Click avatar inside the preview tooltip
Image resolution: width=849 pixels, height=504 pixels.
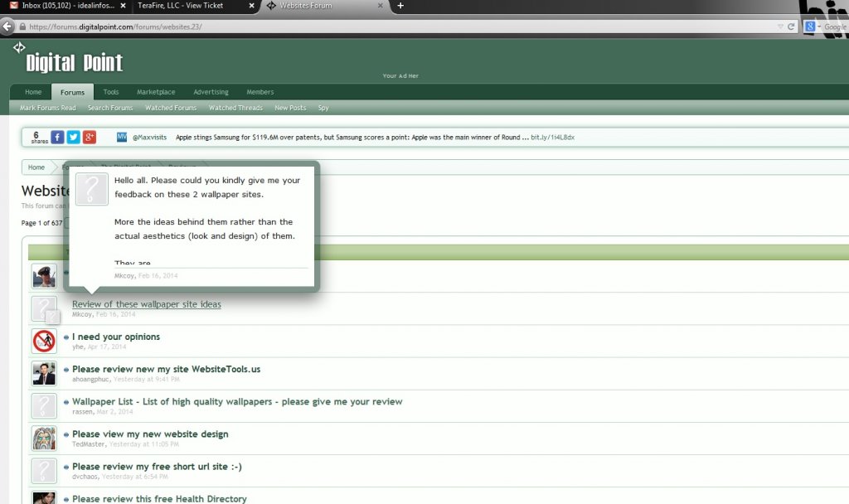pos(91,189)
